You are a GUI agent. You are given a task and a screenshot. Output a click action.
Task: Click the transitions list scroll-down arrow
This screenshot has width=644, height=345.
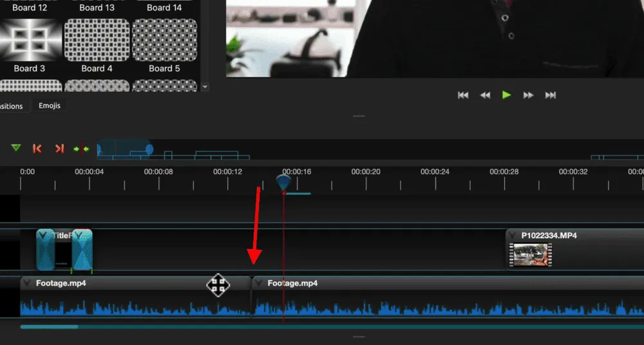(x=205, y=87)
